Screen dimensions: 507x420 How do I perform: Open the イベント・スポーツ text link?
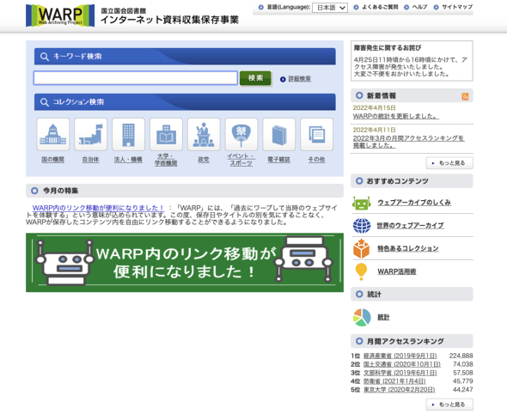[241, 160]
